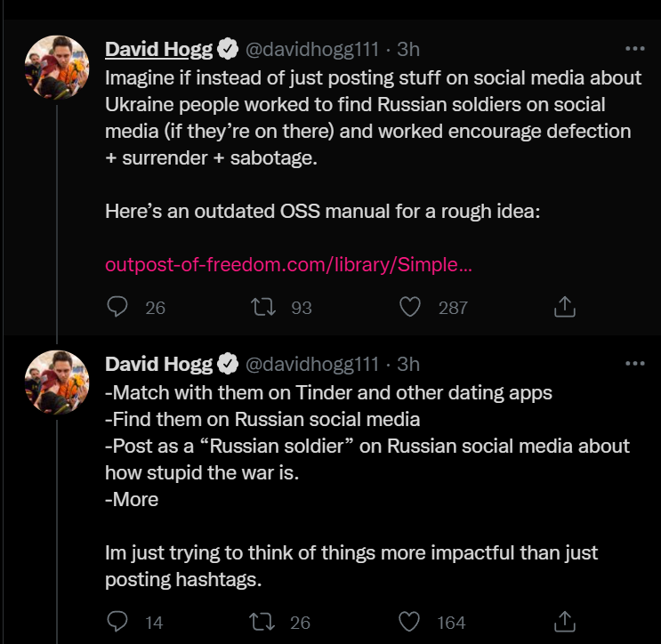Reply to the second tweet about Tinder
The height and width of the screenshot is (644, 661).
117,621
